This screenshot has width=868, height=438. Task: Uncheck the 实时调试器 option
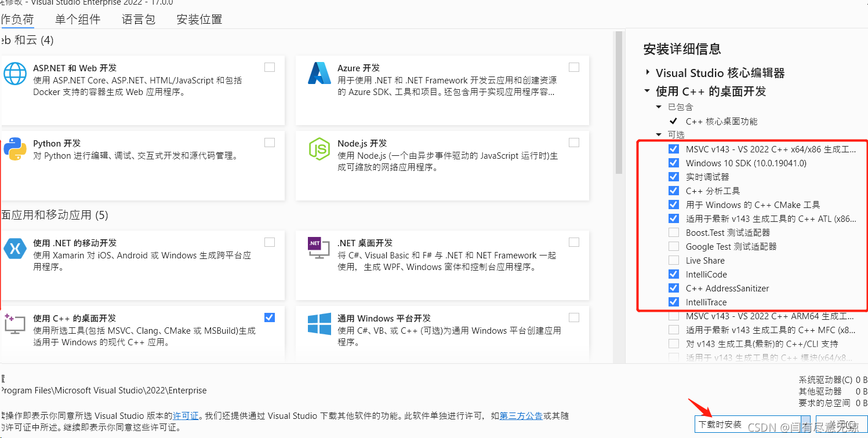point(673,177)
